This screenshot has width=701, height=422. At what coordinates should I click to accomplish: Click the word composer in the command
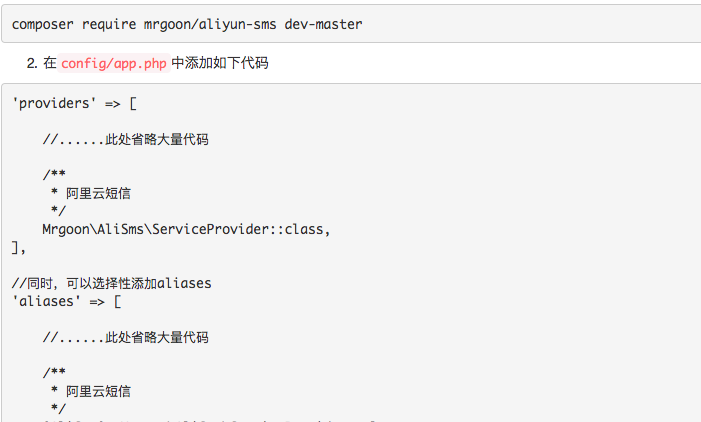coord(42,25)
